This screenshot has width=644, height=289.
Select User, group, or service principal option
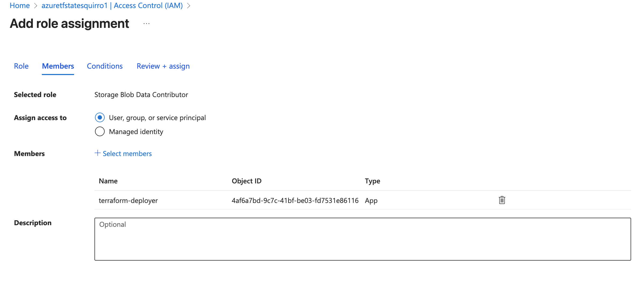pyautogui.click(x=100, y=117)
